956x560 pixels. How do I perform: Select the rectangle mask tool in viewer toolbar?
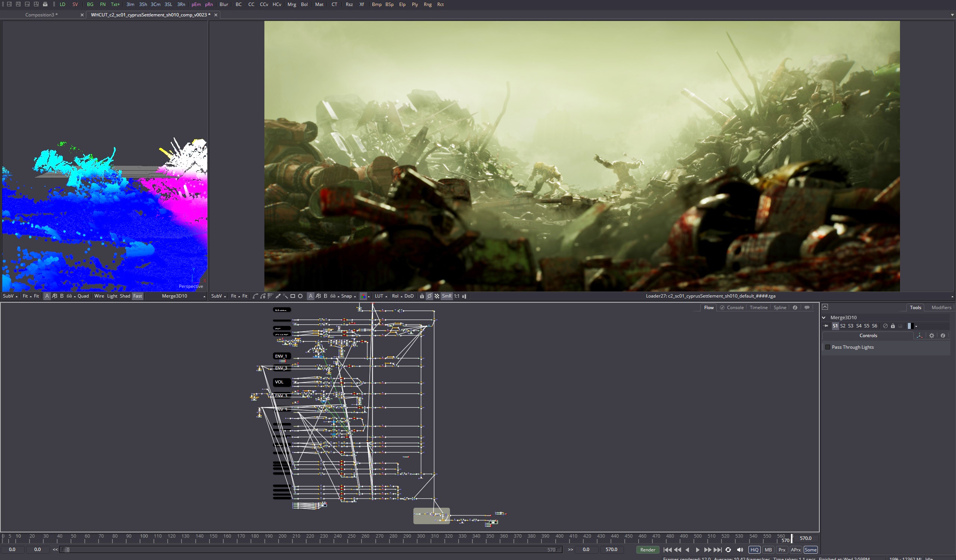(293, 296)
